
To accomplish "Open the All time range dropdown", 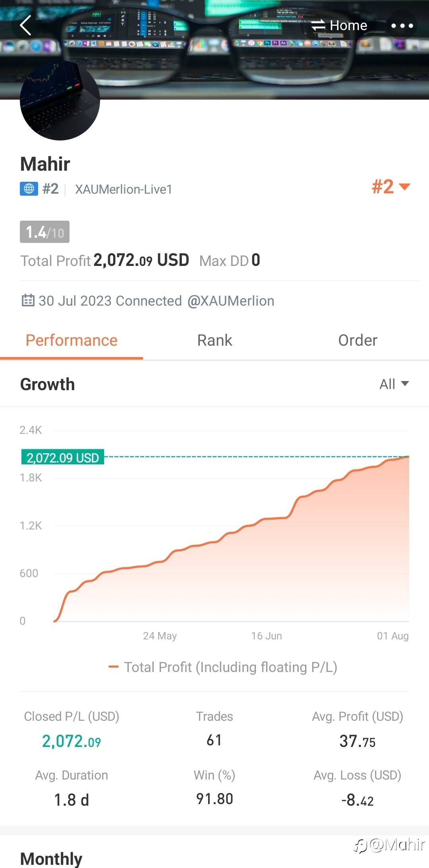I will [x=394, y=384].
